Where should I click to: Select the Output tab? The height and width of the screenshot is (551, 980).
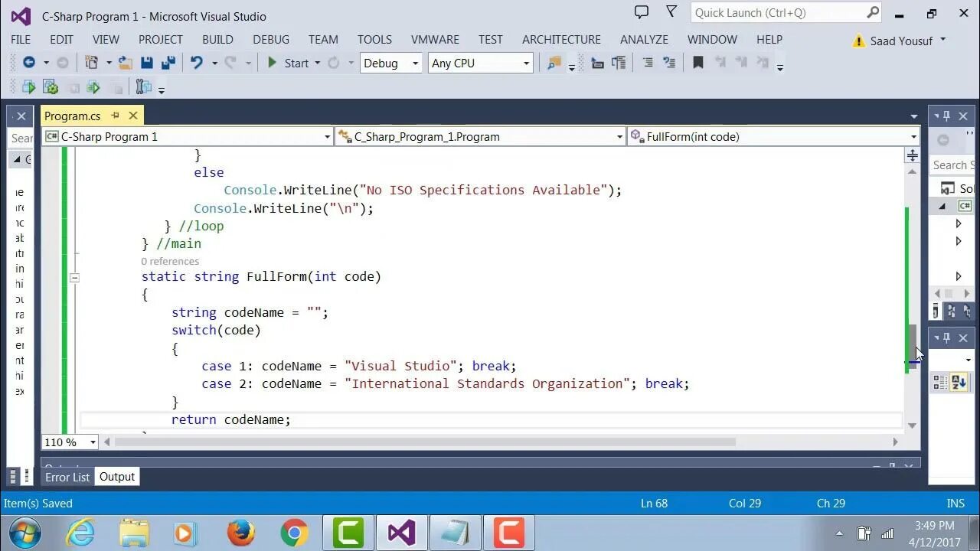point(117,477)
